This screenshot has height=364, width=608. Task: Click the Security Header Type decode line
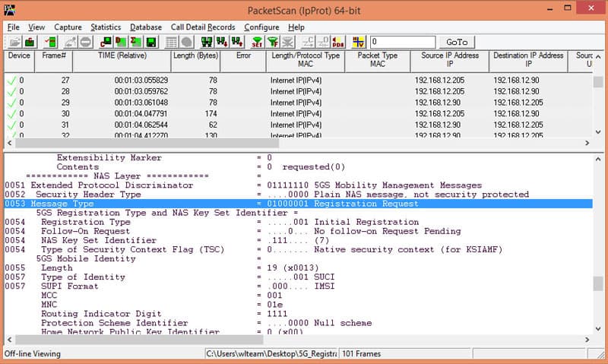coord(268,195)
